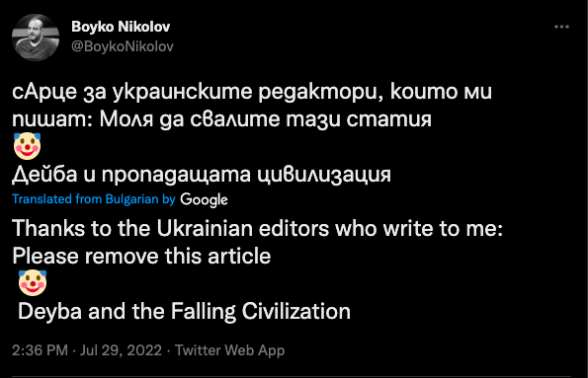Screen dimensions: 588x378
Task: Click the @BoykoNikolov handle
Action: 123,46
